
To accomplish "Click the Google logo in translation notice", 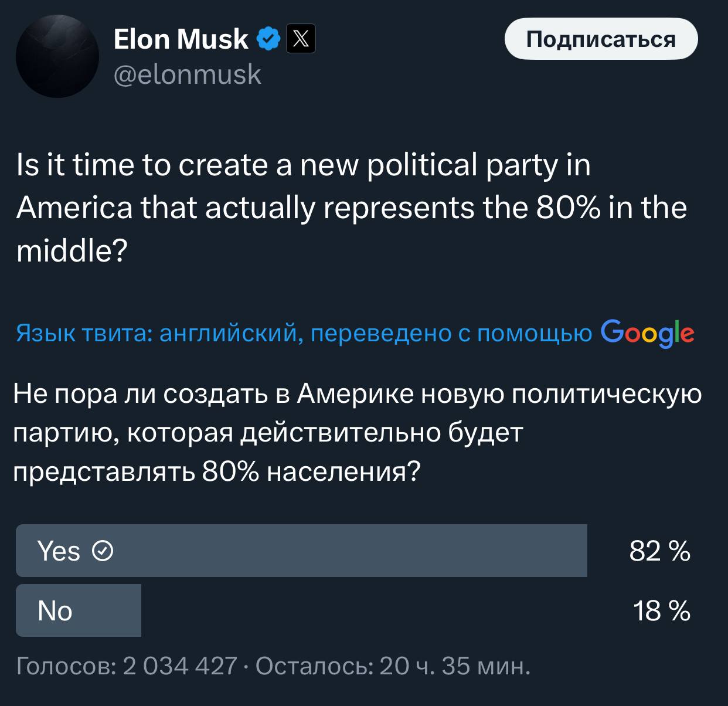I will coord(647,332).
